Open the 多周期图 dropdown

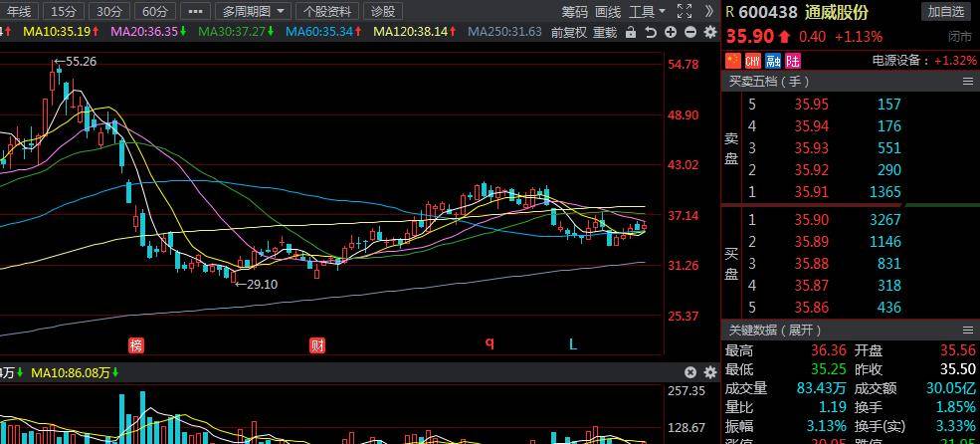(253, 11)
